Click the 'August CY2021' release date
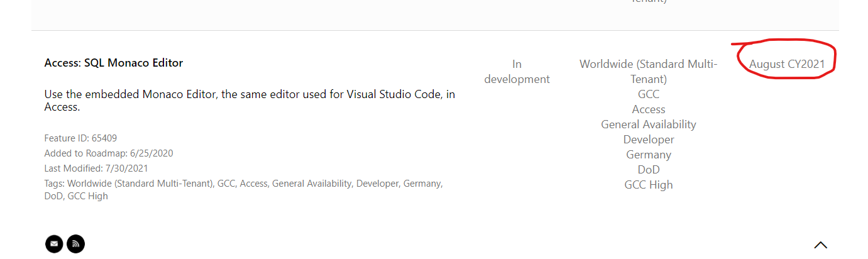Viewport: 868px width, 259px height. pos(787,64)
